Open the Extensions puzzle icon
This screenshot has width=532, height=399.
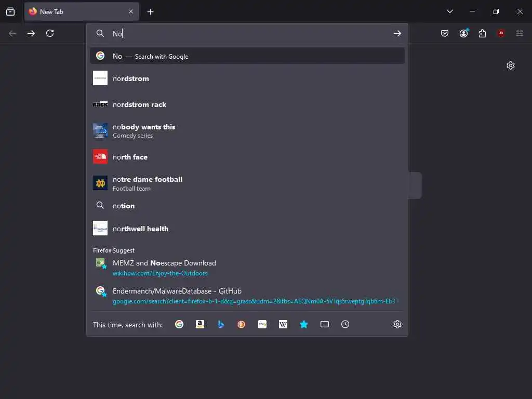pyautogui.click(x=482, y=33)
